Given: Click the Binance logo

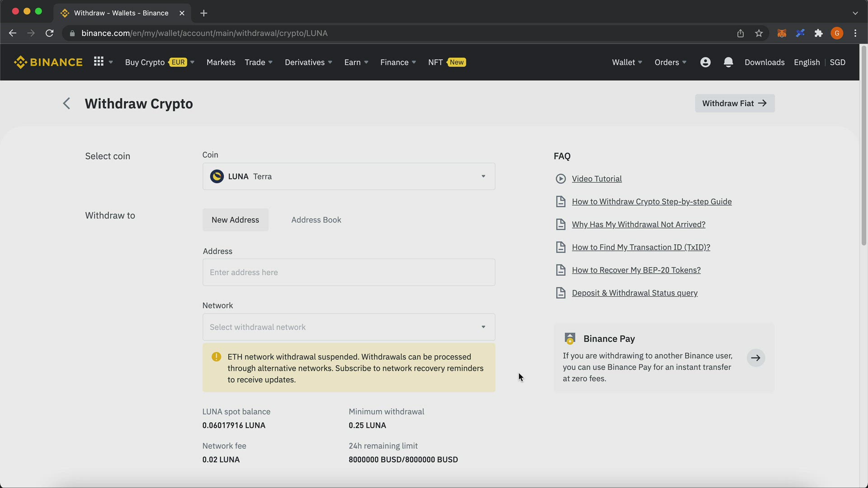Looking at the screenshot, I should point(48,62).
